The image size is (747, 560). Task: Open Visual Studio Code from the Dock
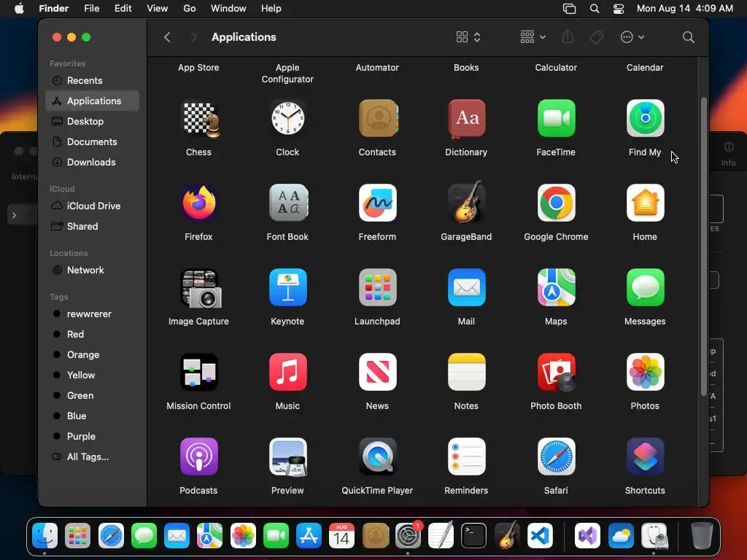pos(540,536)
